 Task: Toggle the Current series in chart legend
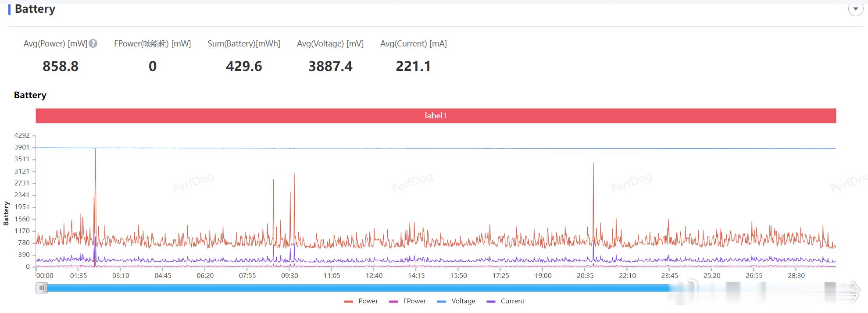(505, 301)
